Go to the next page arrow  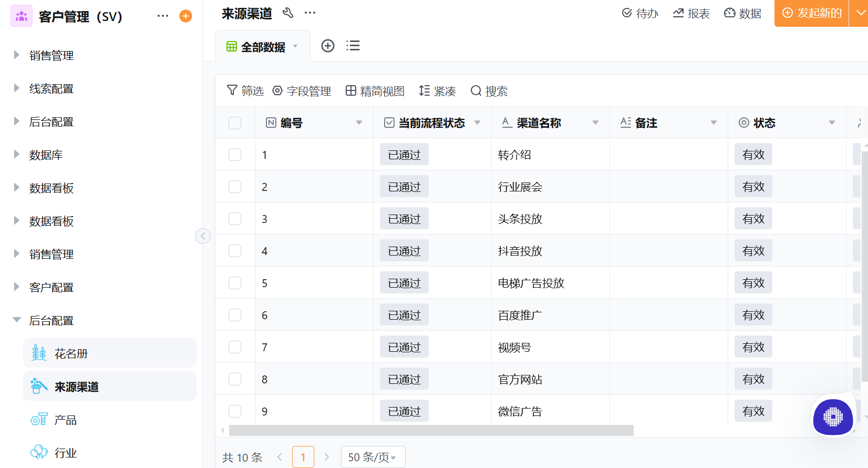click(326, 457)
